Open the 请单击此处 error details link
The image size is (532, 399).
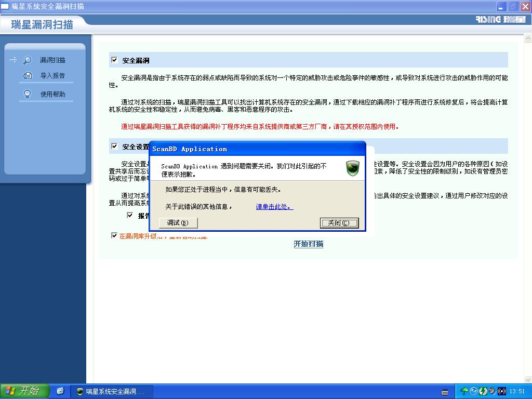pyautogui.click(x=274, y=207)
